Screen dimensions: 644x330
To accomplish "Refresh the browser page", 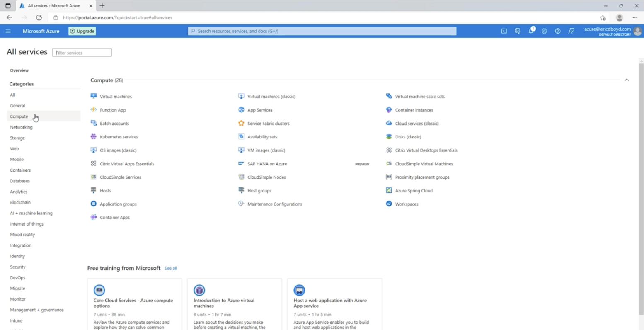I will pos(39,17).
